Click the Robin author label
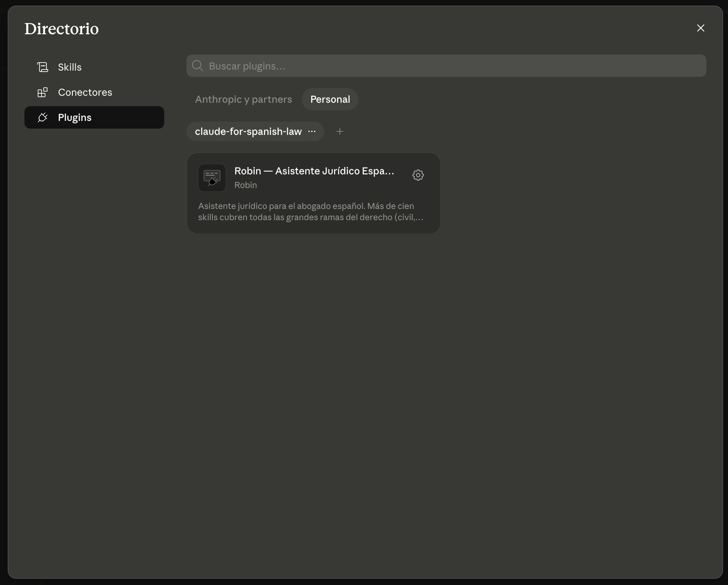This screenshot has height=585, width=728. [246, 185]
